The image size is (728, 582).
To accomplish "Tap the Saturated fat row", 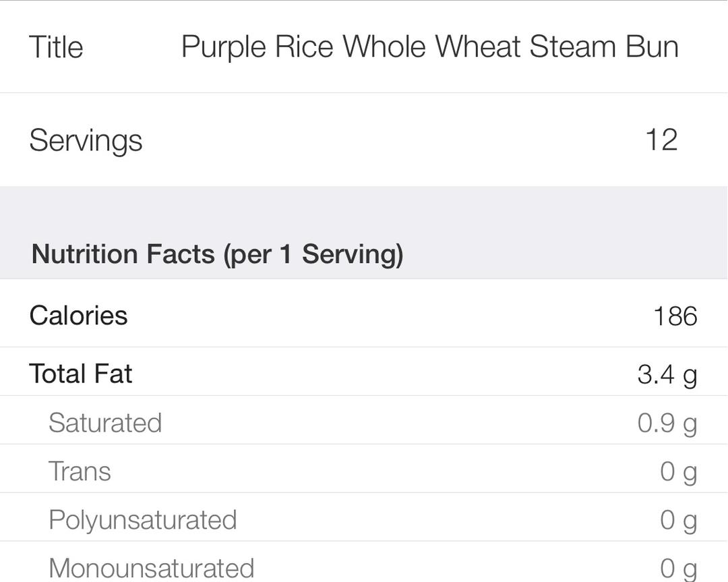I will click(x=364, y=423).
